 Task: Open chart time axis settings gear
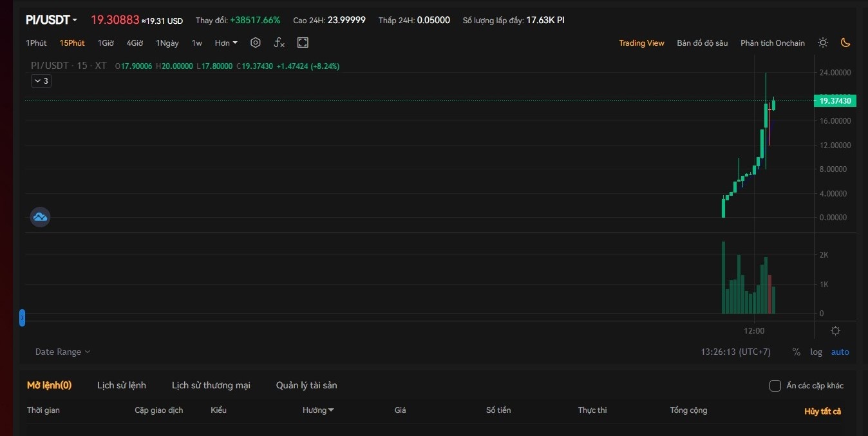[835, 330]
